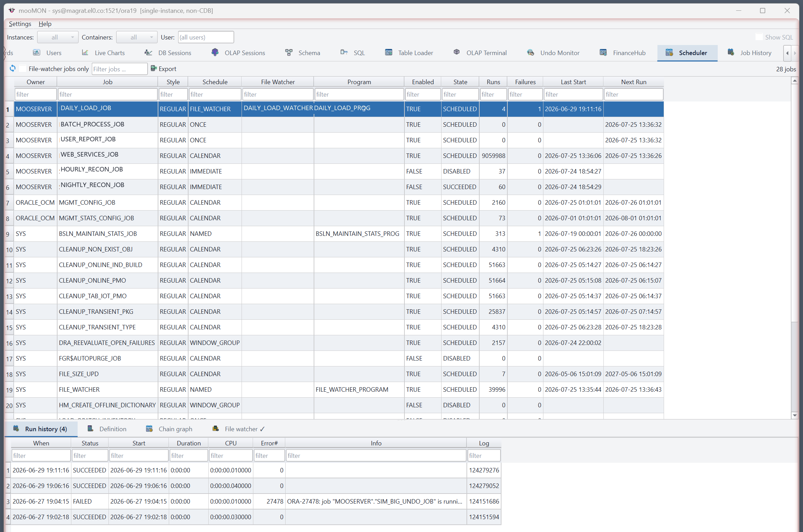Image resolution: width=803 pixels, height=532 pixels.
Task: Click the 9059988 runs value
Action: tap(494, 156)
